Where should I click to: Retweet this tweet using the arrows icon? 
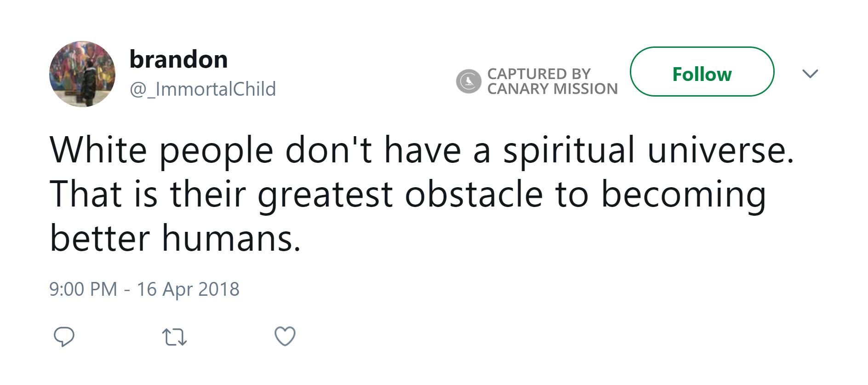coord(175,337)
